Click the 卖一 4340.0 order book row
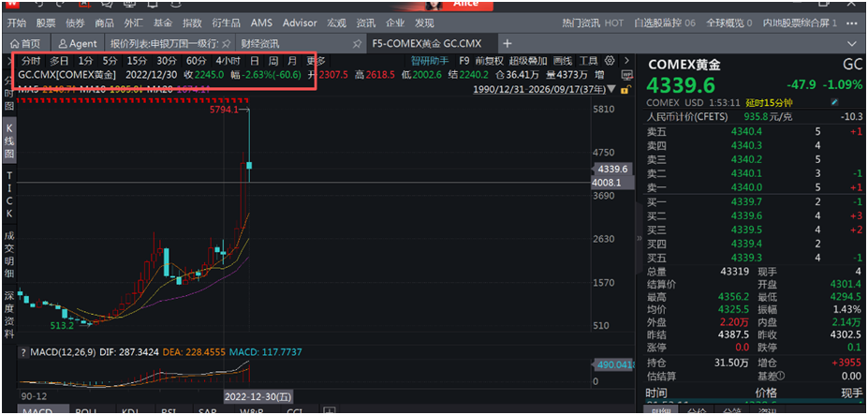Viewport: 868px width, 415px height. pos(755,188)
